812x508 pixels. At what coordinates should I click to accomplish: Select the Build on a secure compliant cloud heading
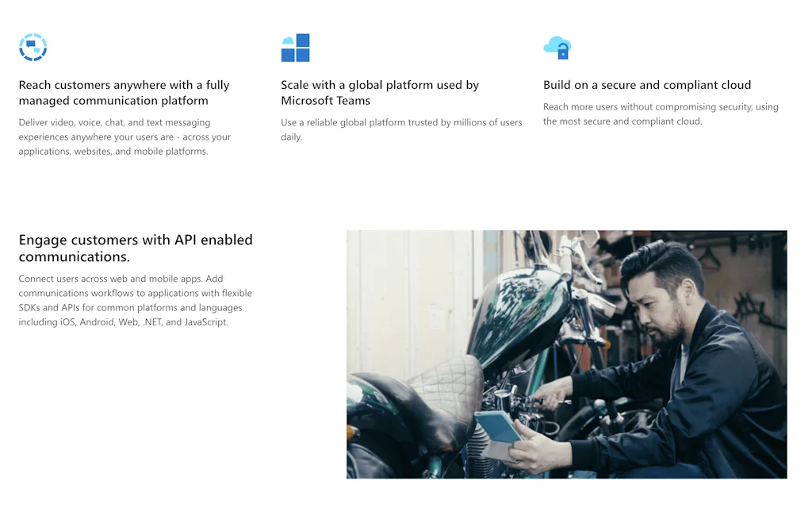point(647,85)
